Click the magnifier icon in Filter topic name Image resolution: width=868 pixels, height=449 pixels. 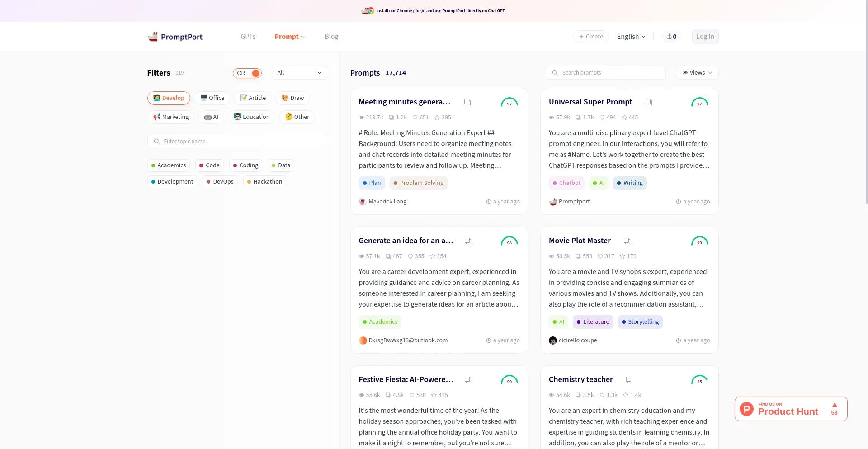pos(156,142)
